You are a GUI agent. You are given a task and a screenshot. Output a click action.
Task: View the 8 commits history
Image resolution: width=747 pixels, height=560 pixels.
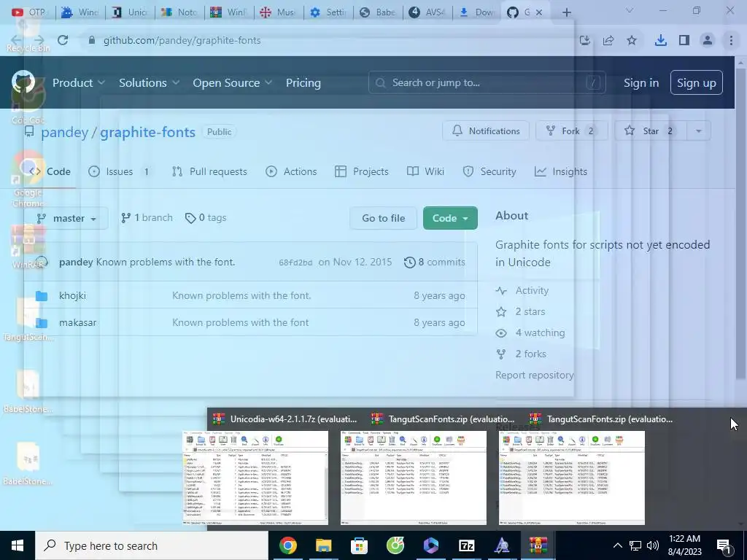point(435,262)
